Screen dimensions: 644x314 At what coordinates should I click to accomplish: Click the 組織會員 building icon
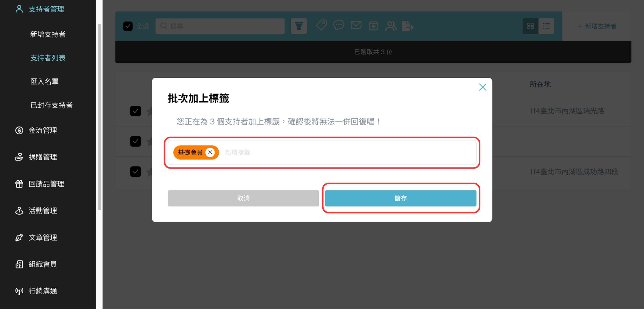pyautogui.click(x=19, y=264)
